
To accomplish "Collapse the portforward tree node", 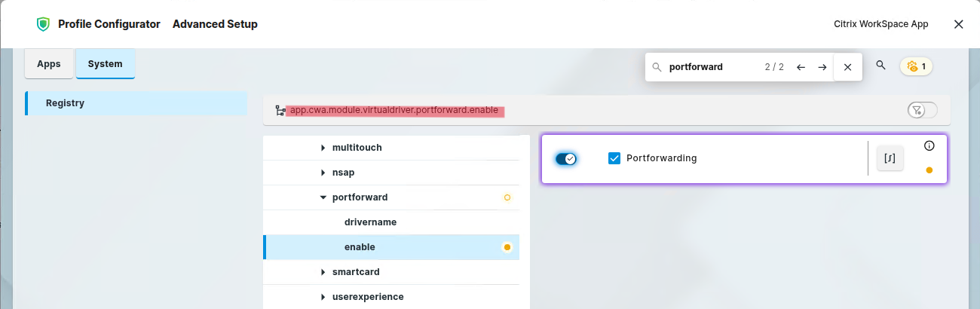I will 323,197.
